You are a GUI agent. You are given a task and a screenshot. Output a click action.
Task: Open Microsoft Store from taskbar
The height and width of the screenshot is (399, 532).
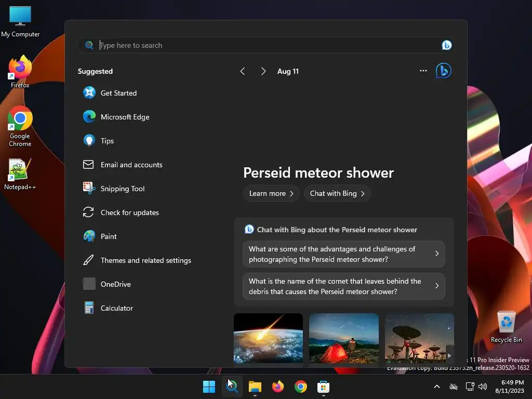[323, 387]
